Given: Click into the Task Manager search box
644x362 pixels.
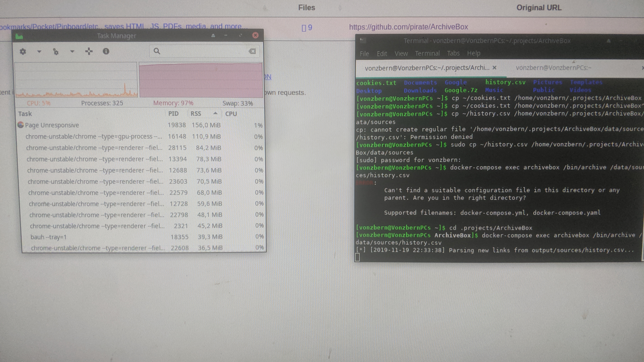Looking at the screenshot, I should coord(203,51).
